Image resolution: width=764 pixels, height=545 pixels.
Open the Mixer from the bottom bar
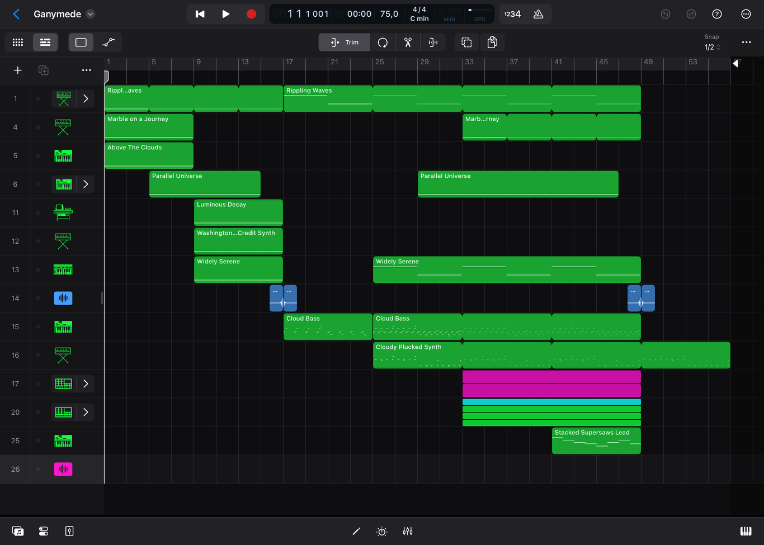pos(408,531)
